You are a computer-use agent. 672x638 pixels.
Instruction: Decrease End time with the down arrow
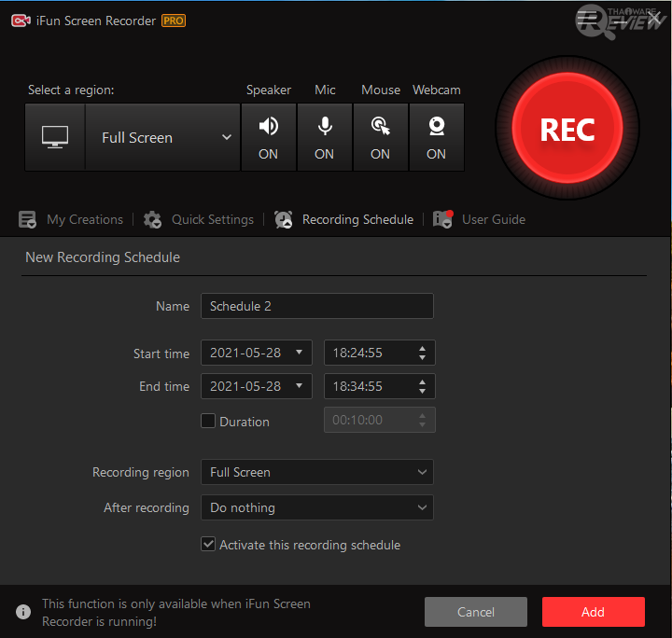pos(422,391)
